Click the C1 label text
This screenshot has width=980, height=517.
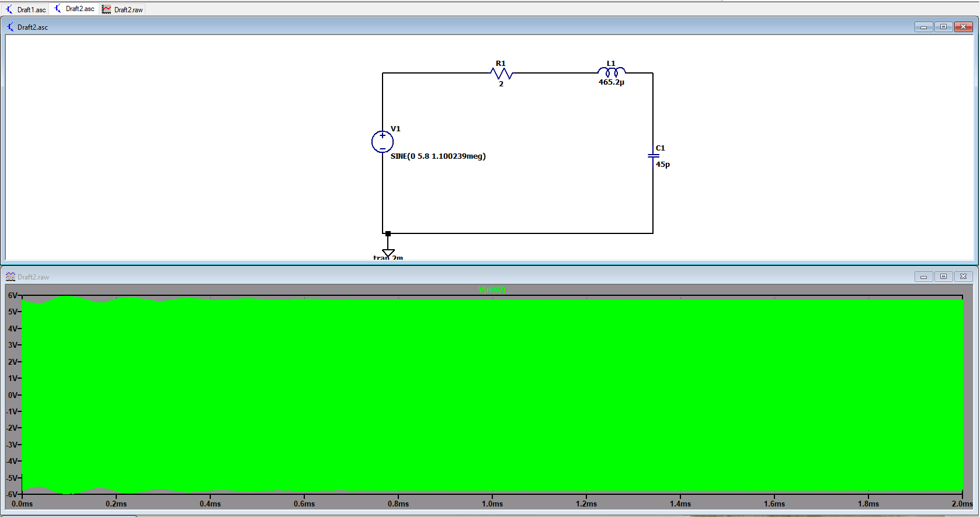pos(661,148)
